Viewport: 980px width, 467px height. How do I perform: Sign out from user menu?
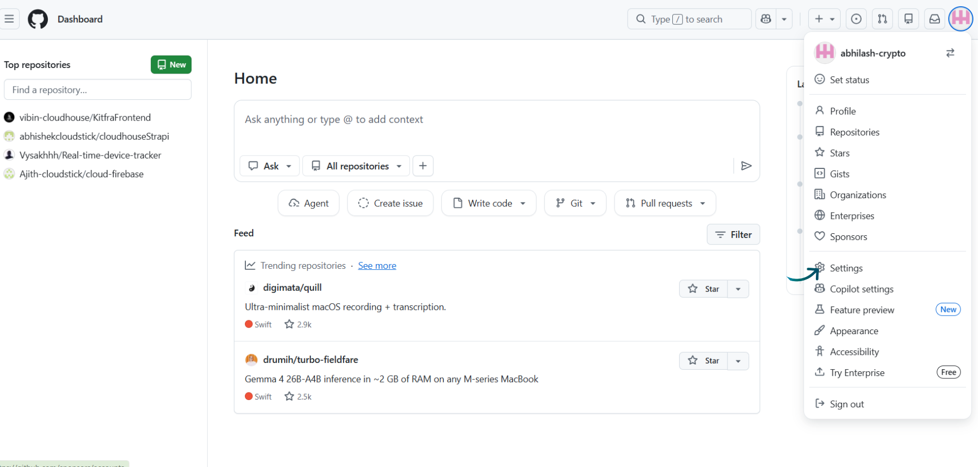pyautogui.click(x=887, y=404)
